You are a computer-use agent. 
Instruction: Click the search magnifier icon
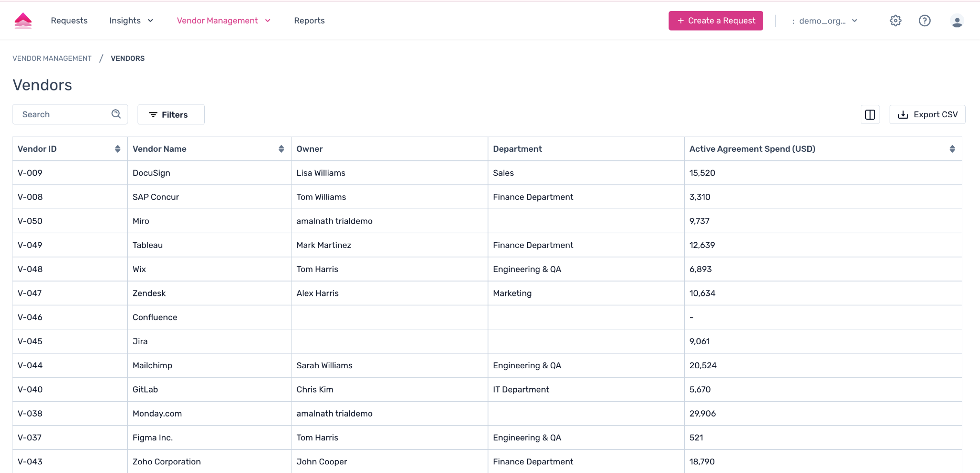(x=116, y=114)
